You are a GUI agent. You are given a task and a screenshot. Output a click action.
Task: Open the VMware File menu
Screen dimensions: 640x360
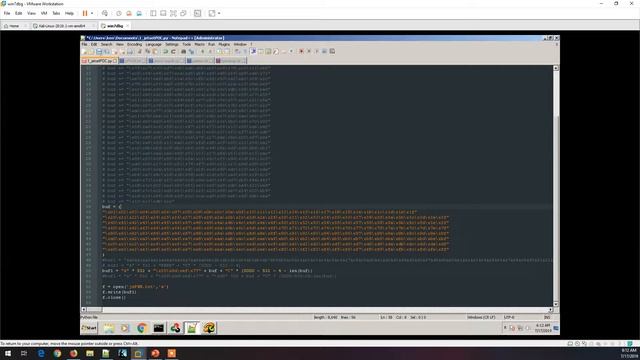tap(7, 13)
